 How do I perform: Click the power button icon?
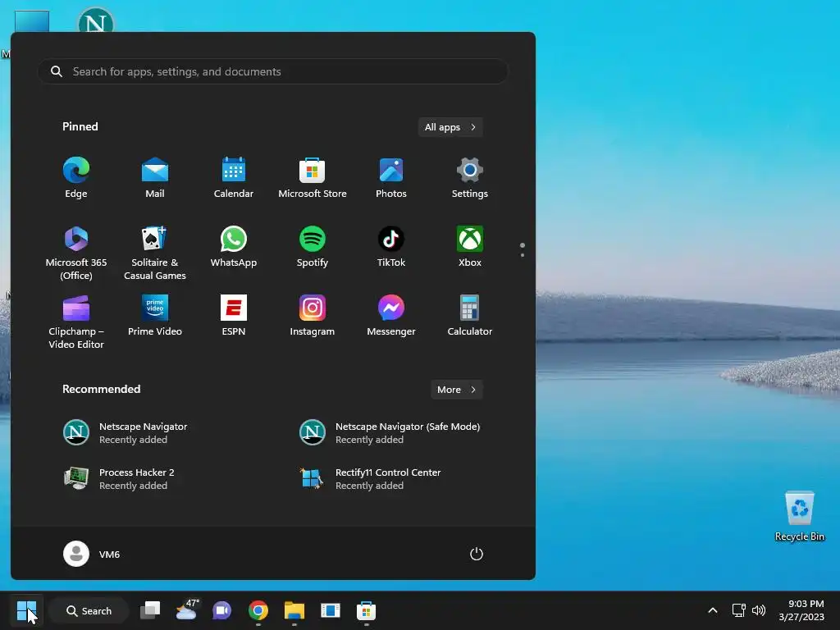(x=477, y=554)
